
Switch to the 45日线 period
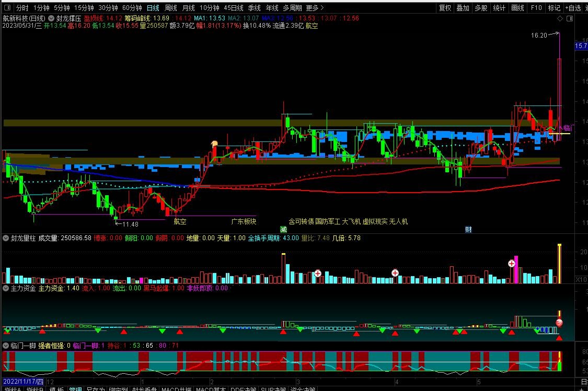click(234, 7)
